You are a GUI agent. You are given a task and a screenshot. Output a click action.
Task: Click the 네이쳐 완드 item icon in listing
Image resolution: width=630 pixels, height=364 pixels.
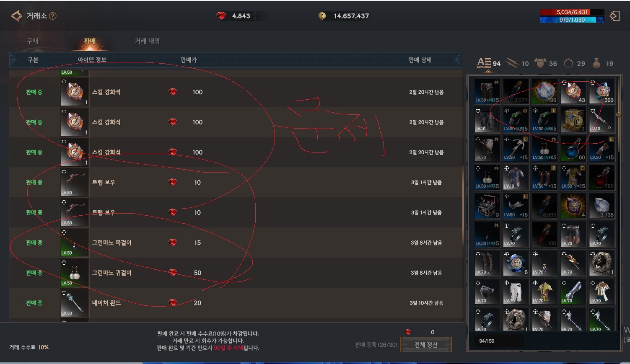click(75, 303)
